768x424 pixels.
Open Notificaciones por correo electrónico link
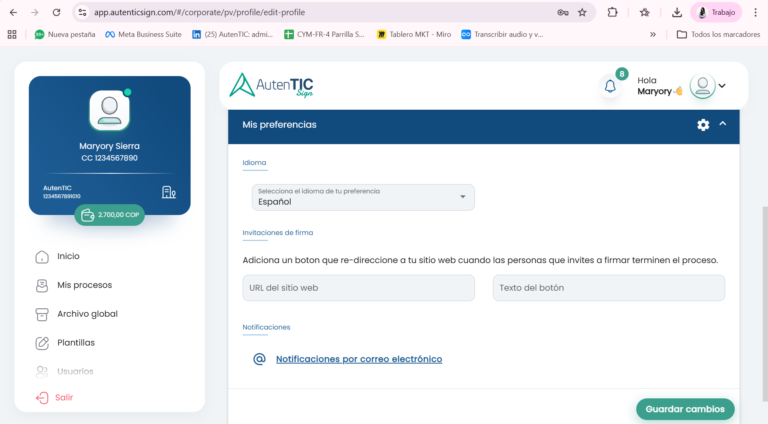tap(358, 359)
